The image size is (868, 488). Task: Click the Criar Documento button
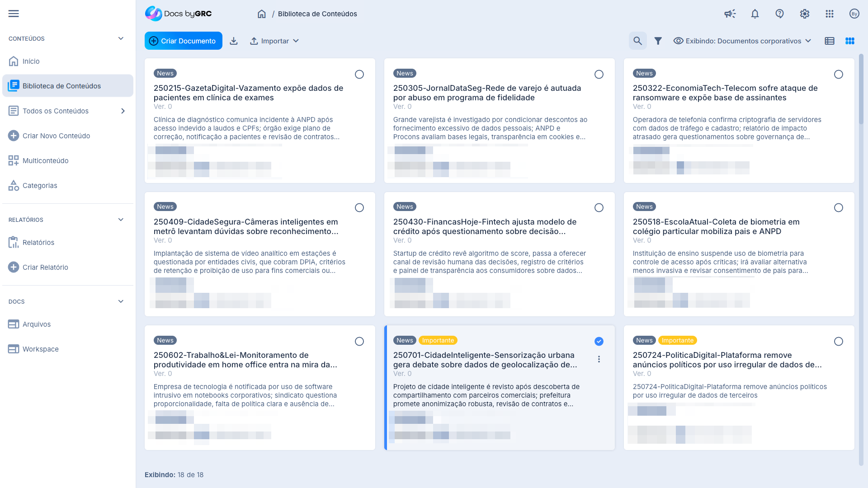pyautogui.click(x=183, y=41)
